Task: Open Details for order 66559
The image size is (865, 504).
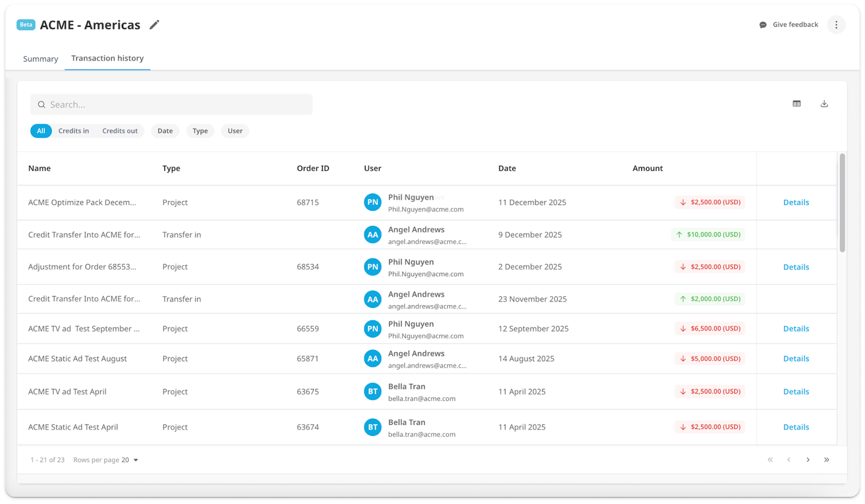Action: (796, 328)
